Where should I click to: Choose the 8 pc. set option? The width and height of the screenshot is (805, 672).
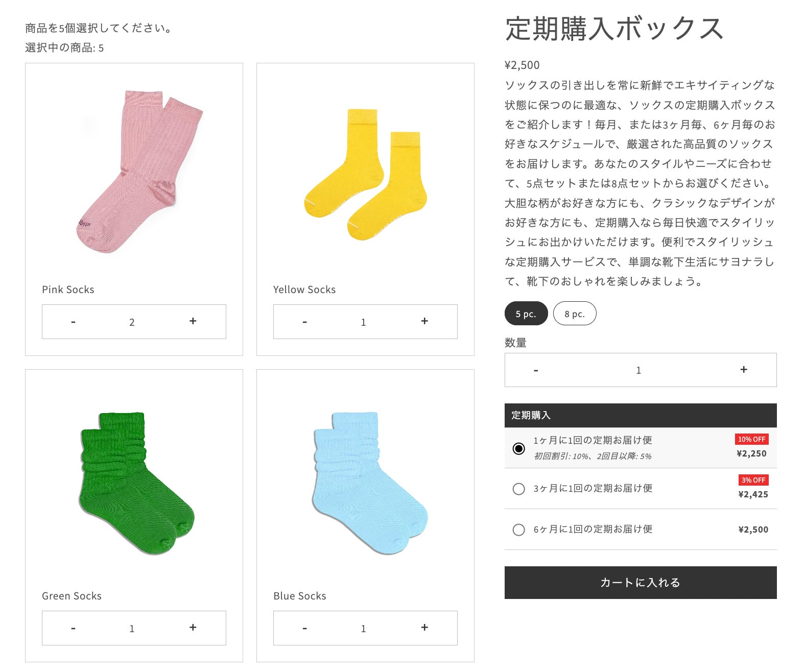pyautogui.click(x=574, y=314)
